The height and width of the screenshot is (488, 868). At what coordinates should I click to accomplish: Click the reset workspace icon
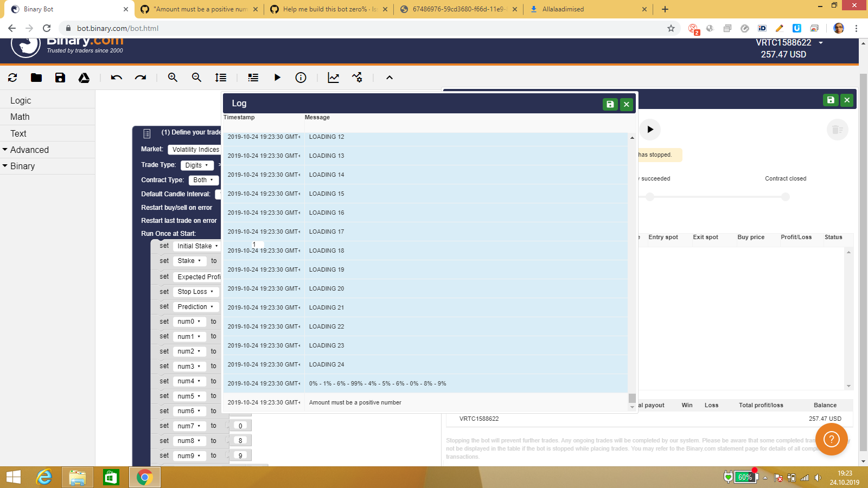click(12, 78)
